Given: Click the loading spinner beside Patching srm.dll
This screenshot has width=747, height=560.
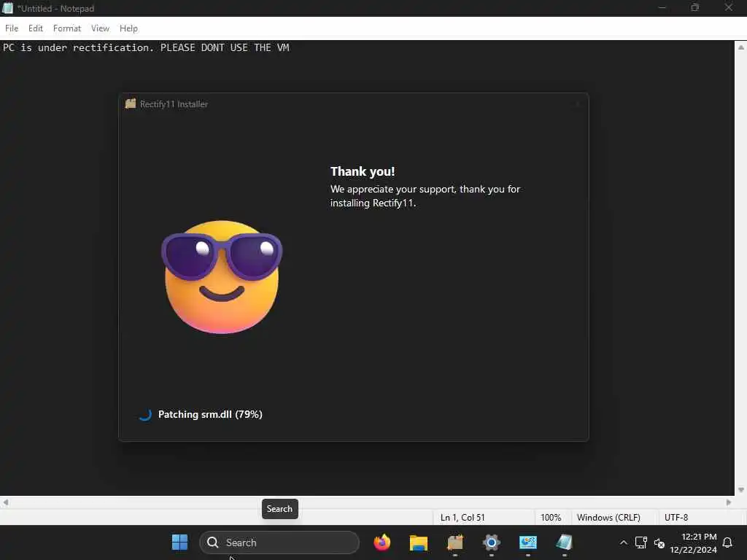Looking at the screenshot, I should [145, 414].
